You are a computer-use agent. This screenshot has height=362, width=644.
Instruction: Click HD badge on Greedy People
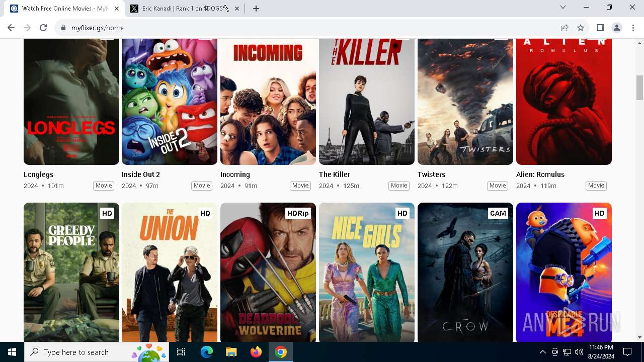[107, 213]
